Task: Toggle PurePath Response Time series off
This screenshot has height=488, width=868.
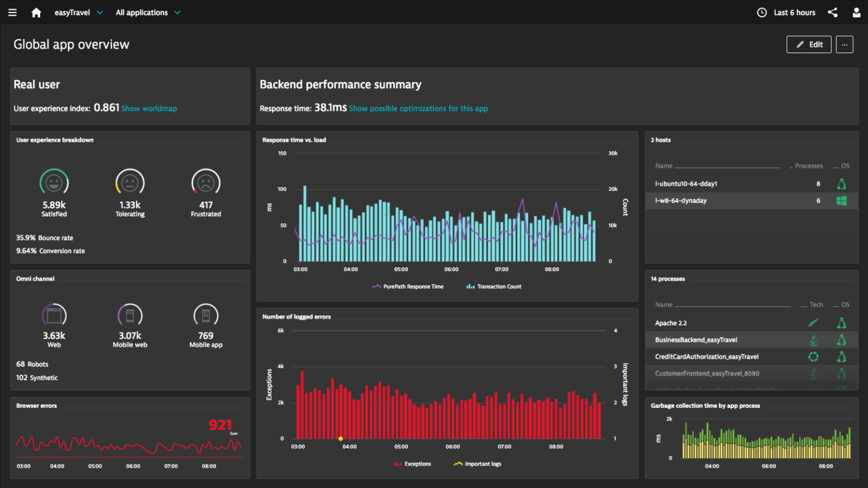Action: click(408, 286)
